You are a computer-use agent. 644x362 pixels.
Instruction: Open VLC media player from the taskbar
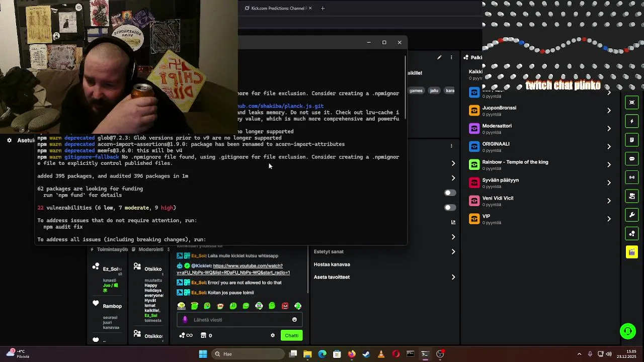(x=381, y=354)
